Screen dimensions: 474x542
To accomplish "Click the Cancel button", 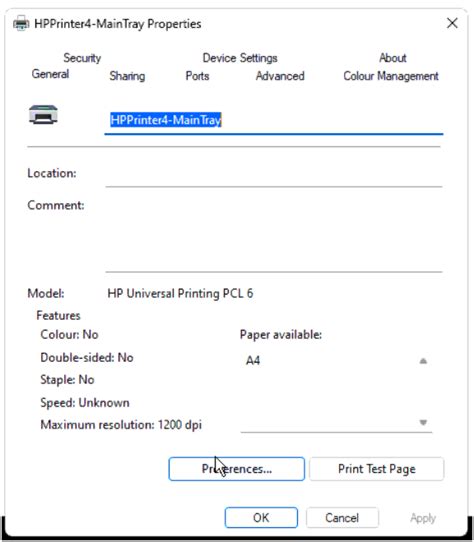I will 342,517.
